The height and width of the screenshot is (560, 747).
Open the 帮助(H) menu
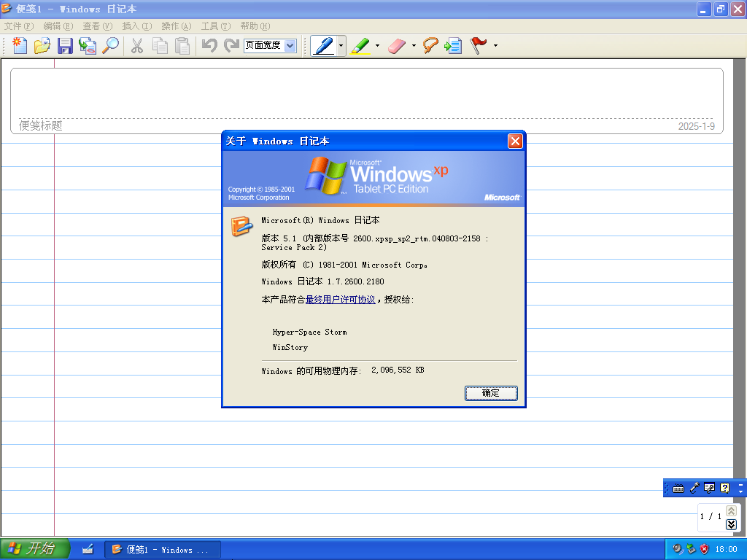[x=255, y=26]
